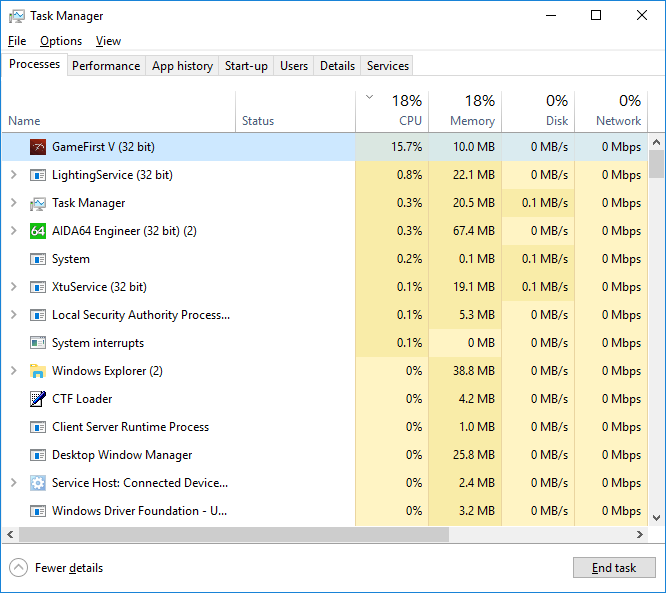This screenshot has width=666, height=593.
Task: Open the File menu
Action: point(17,41)
